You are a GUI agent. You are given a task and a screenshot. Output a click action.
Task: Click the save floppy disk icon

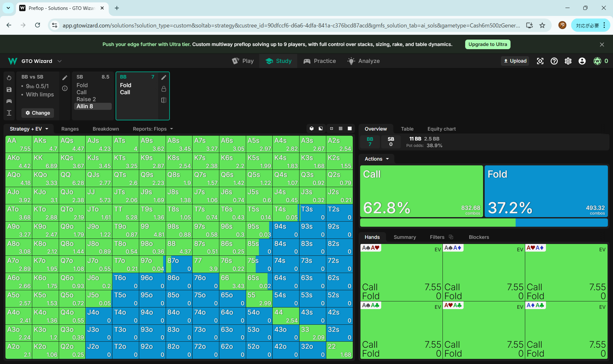click(x=9, y=90)
